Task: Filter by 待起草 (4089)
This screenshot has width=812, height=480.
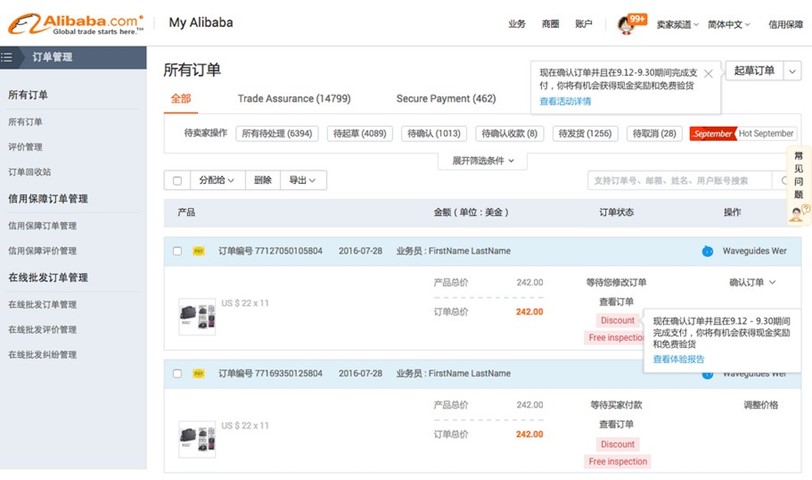Action: (x=360, y=134)
